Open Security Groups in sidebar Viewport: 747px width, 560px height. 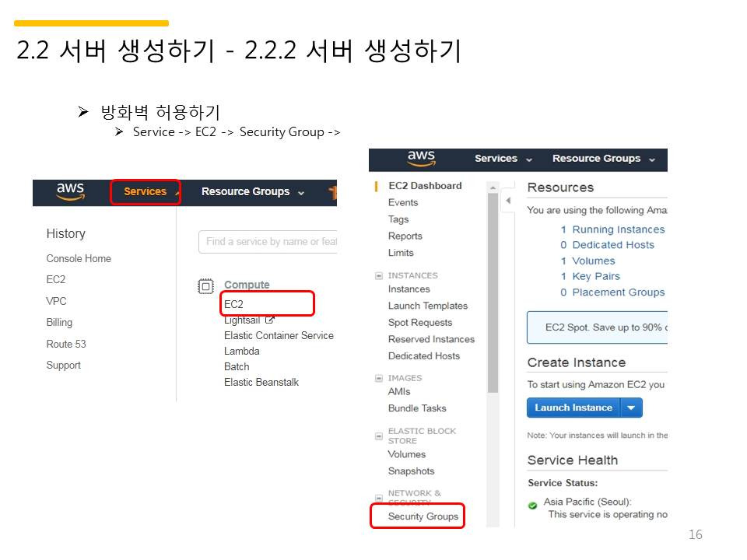click(423, 516)
